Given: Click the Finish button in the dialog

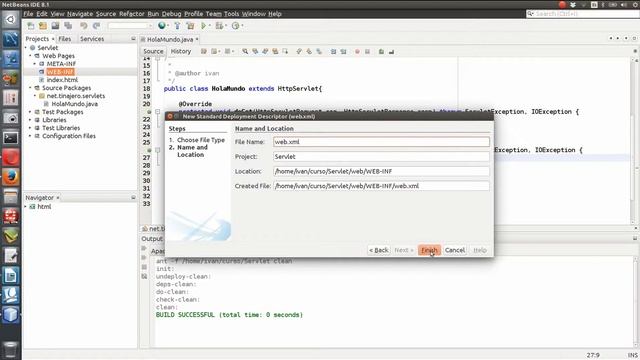Looking at the screenshot, I should click(429, 250).
